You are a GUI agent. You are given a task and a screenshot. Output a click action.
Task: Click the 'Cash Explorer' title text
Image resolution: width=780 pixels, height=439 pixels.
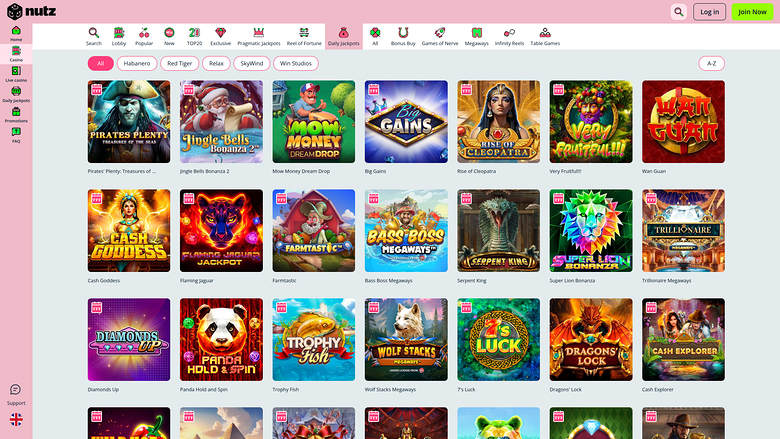coord(658,389)
